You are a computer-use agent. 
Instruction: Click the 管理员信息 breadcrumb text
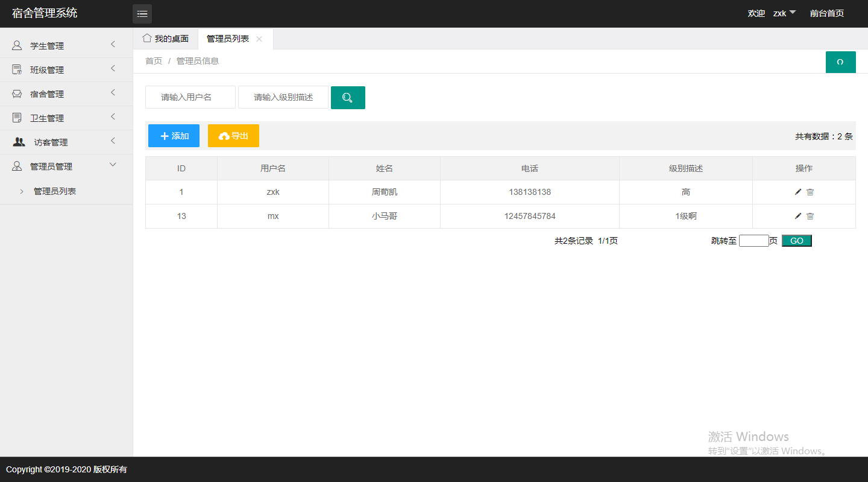pos(198,61)
